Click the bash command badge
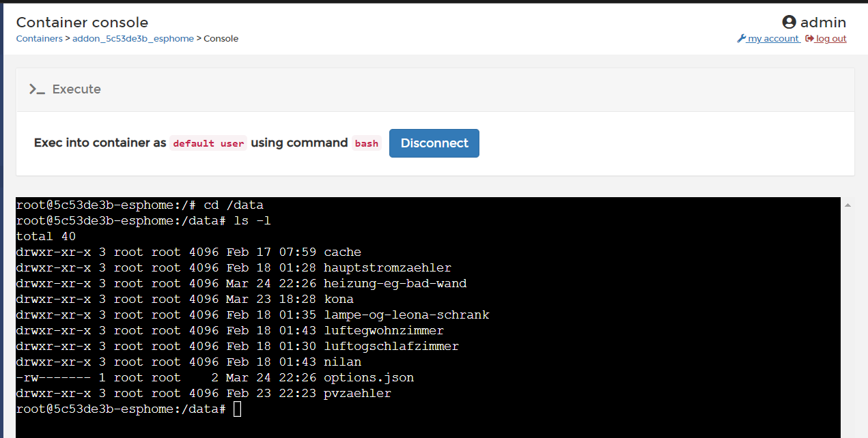This screenshot has width=868, height=438. 366,143
